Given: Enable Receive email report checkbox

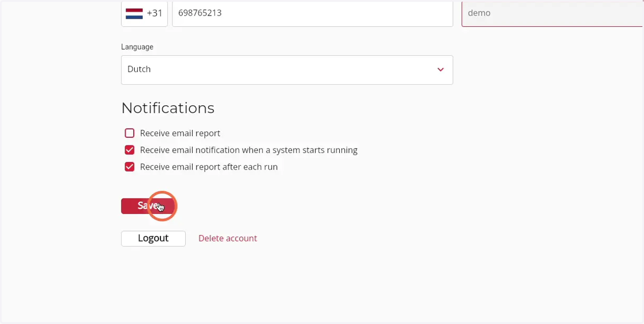Looking at the screenshot, I should (129, 133).
